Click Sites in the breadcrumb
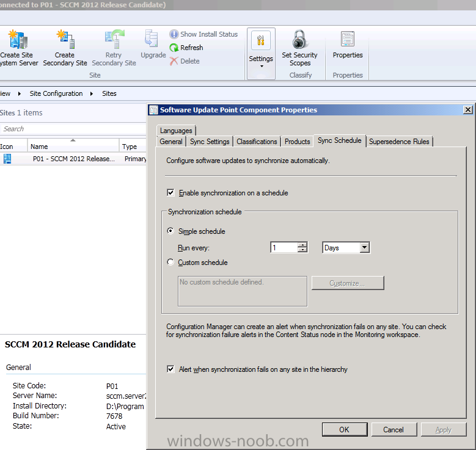 pyautogui.click(x=109, y=93)
